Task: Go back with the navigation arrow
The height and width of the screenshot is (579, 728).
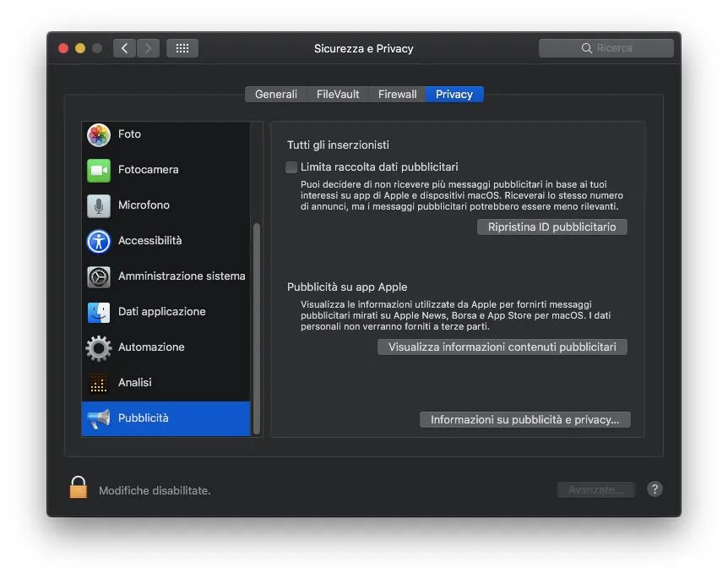Action: tap(123, 48)
